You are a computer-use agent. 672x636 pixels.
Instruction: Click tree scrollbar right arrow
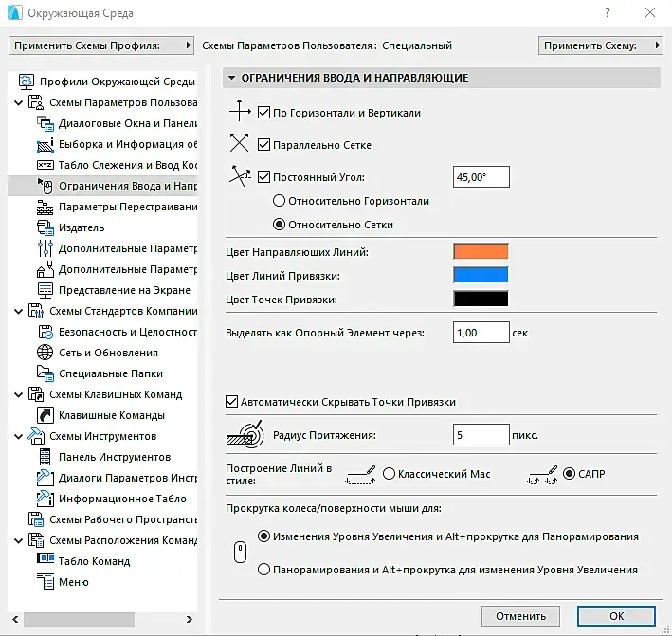pyautogui.click(x=189, y=619)
